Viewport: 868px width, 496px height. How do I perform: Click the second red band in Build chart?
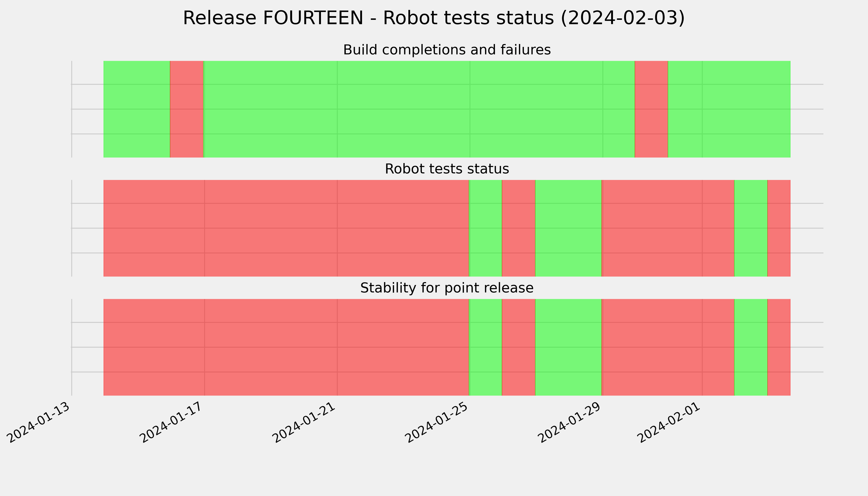pyautogui.click(x=651, y=109)
